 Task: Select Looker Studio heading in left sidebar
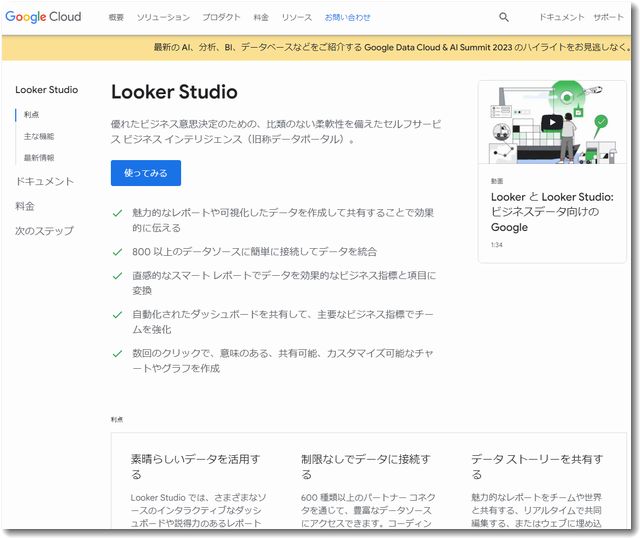click(47, 90)
